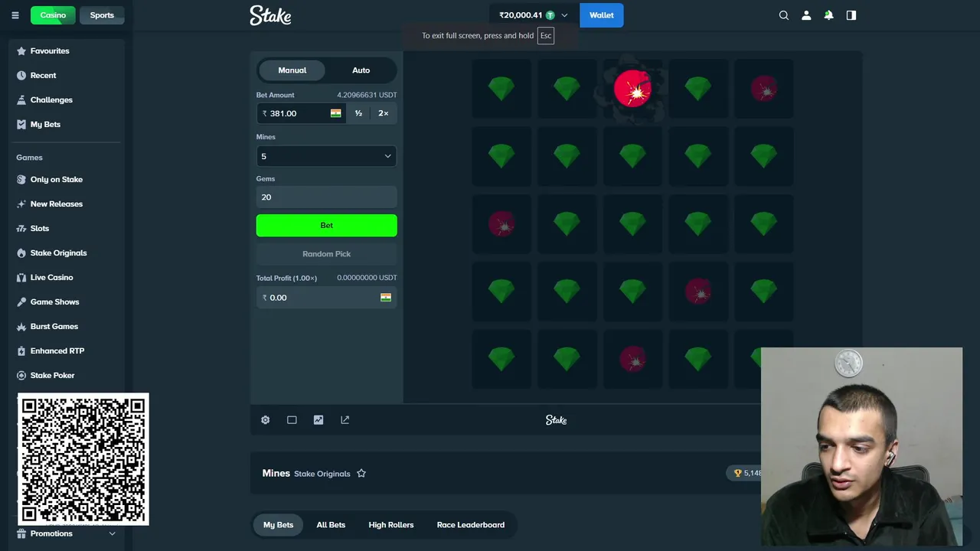Screen dimensions: 980x551
Task: Click the Enhanced RTP icon
Action: click(x=21, y=351)
